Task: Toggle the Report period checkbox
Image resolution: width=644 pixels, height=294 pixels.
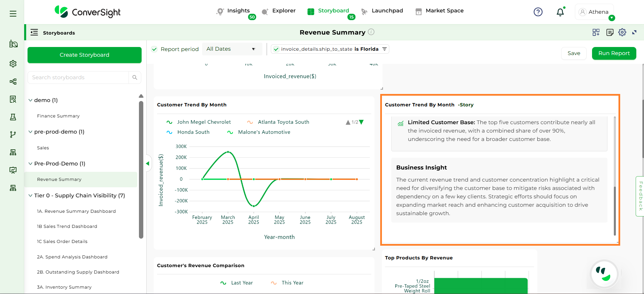Action: pos(154,49)
